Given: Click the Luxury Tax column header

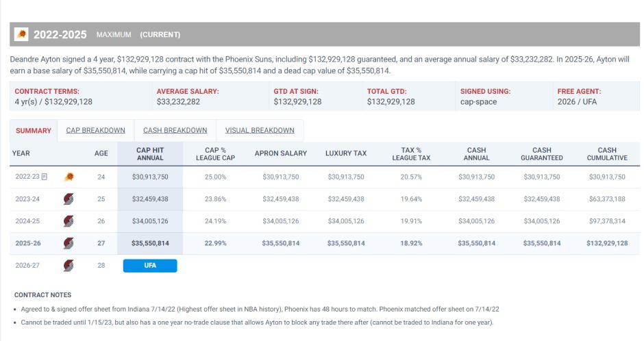Looking at the screenshot, I should point(346,153).
